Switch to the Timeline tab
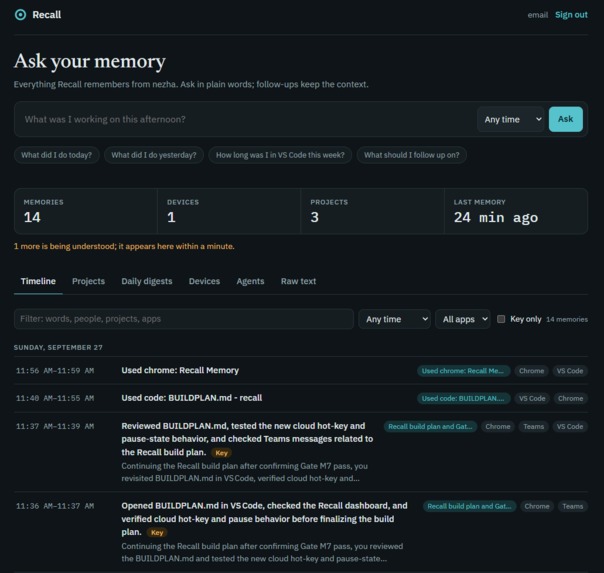 coord(38,281)
